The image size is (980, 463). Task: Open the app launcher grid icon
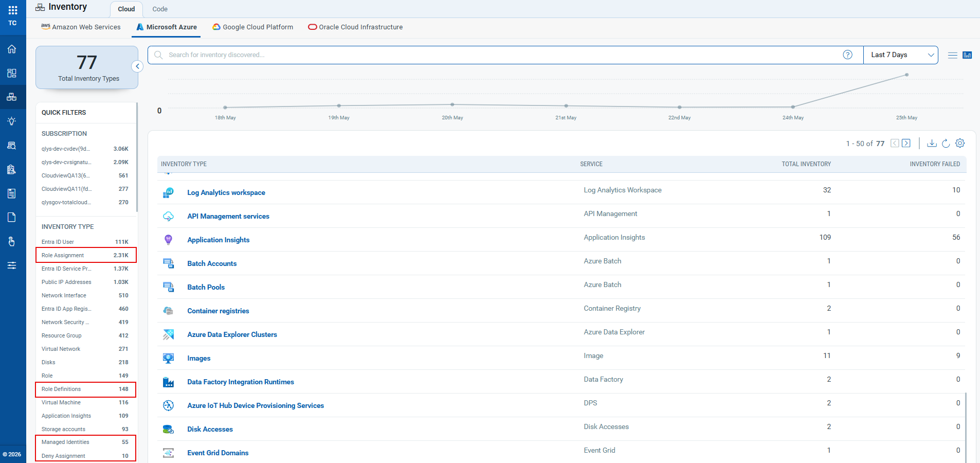(13, 10)
